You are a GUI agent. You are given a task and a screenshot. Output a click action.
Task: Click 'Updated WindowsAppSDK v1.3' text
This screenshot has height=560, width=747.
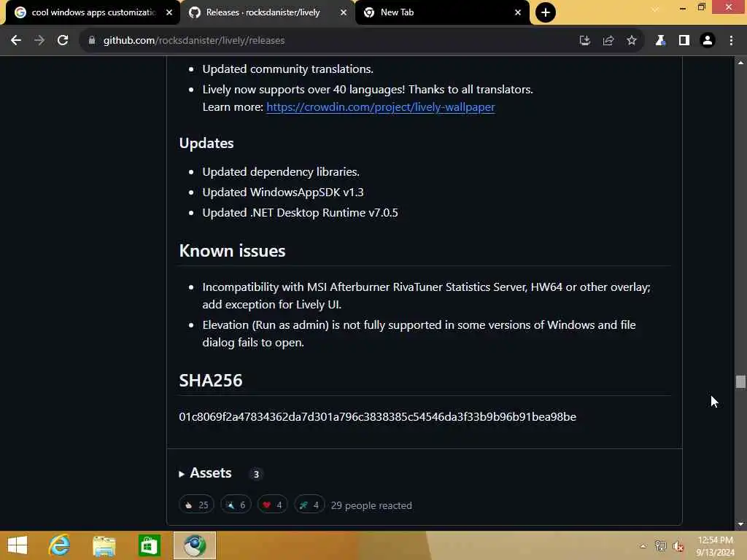pos(283,192)
